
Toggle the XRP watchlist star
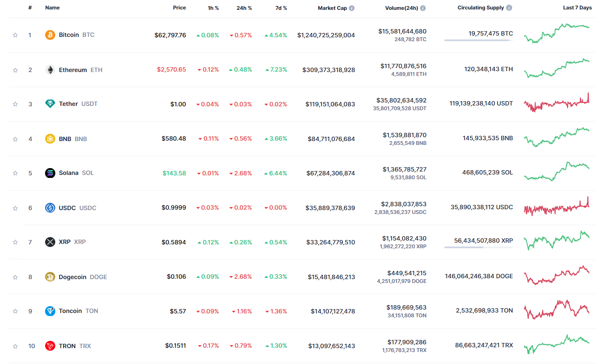click(x=15, y=242)
